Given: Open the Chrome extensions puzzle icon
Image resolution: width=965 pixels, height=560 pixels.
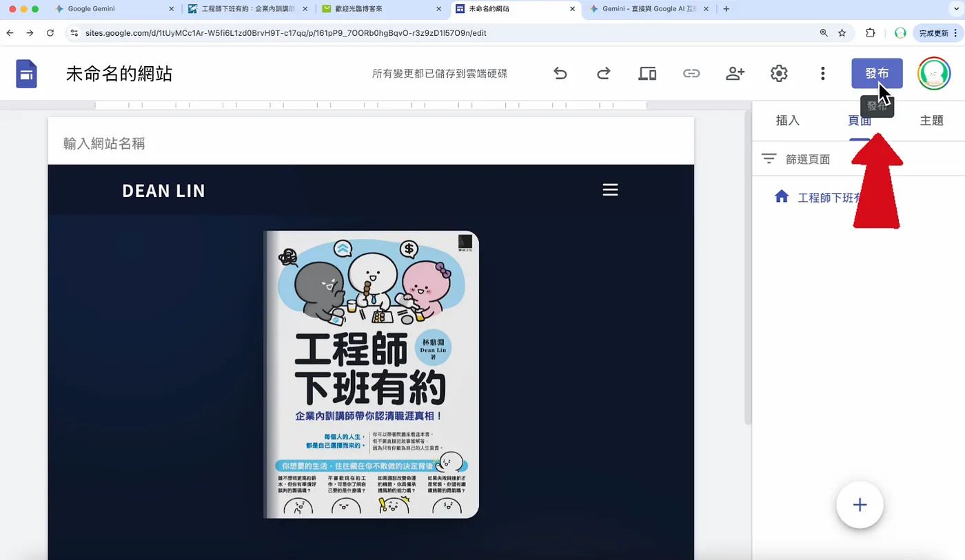Looking at the screenshot, I should 870,32.
